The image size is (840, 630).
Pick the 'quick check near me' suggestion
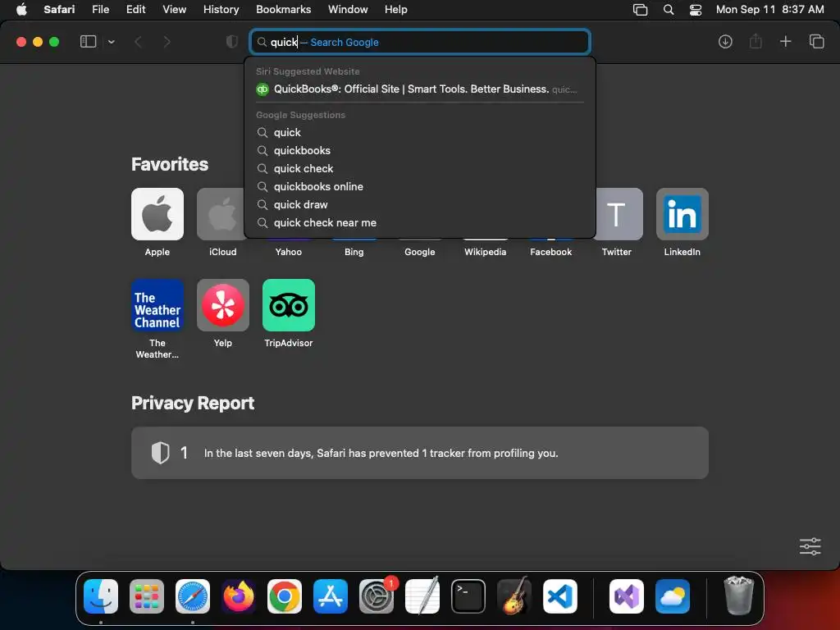tap(420, 223)
